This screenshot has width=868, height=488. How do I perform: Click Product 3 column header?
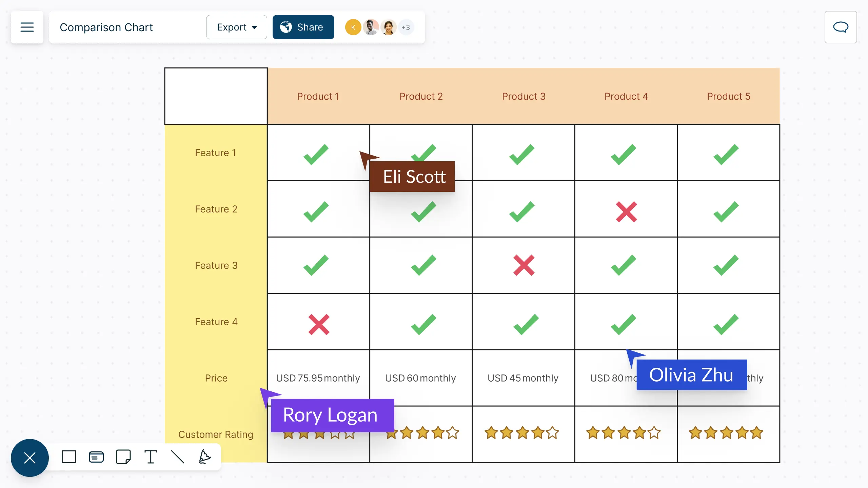point(523,95)
